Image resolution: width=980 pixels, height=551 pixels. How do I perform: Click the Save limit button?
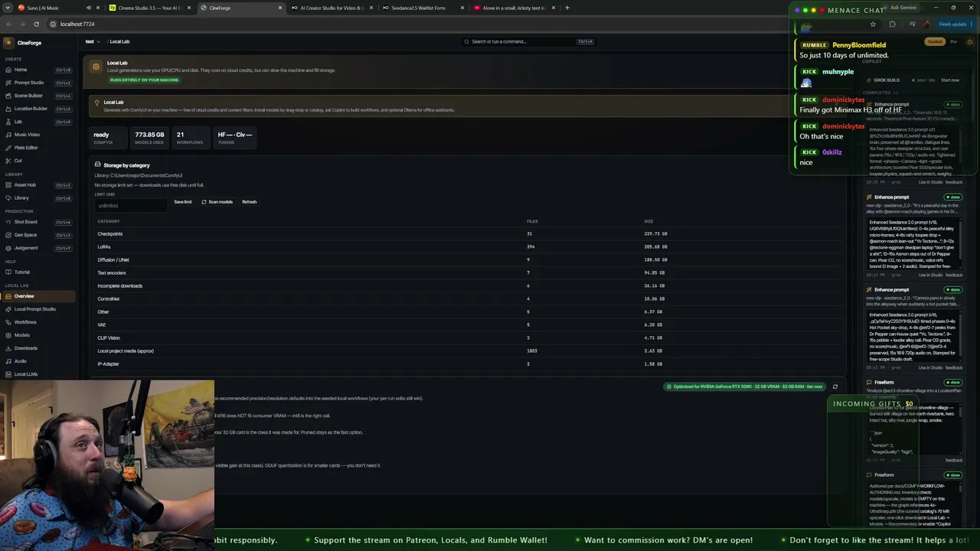click(x=183, y=202)
